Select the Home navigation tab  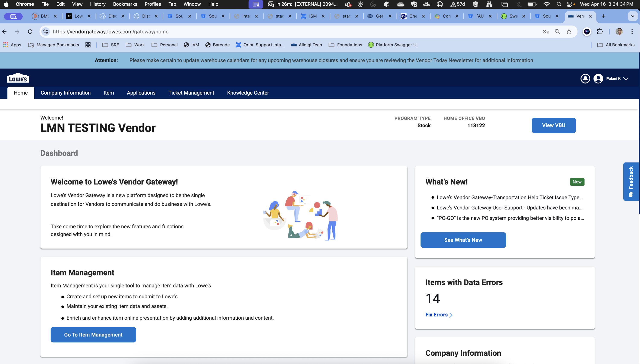[x=21, y=93]
